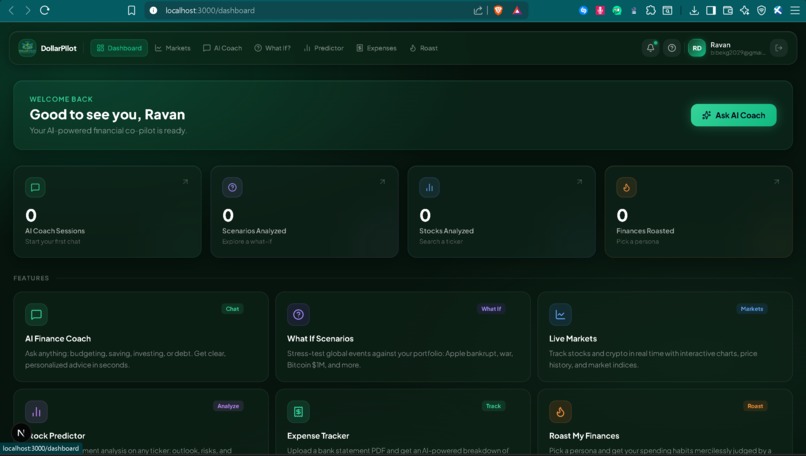Click the Next.js dev indicator badge
The height and width of the screenshot is (456, 806).
point(21,433)
